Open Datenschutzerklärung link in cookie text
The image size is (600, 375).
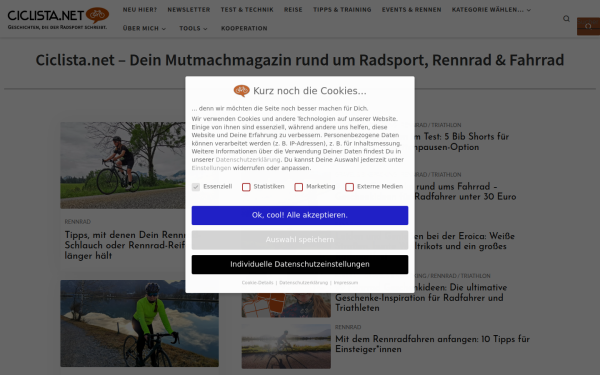tap(248, 160)
